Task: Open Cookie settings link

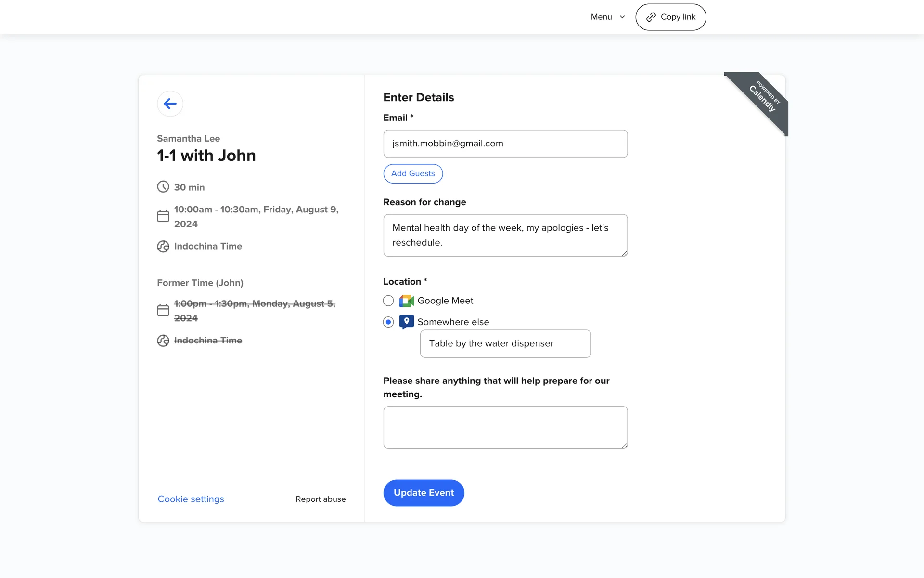Action: (191, 499)
